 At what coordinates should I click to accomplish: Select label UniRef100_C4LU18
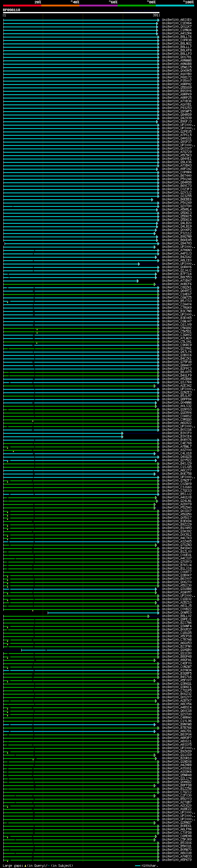tap(177, 454)
